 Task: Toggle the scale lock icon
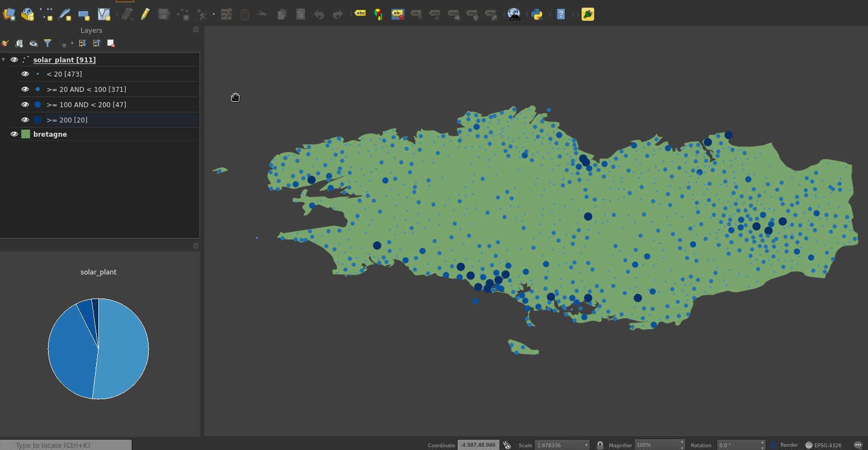[x=600, y=445]
